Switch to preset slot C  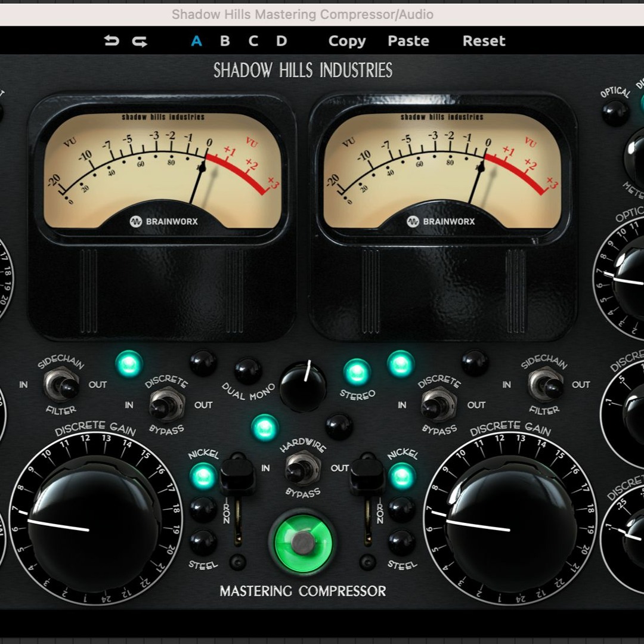253,41
